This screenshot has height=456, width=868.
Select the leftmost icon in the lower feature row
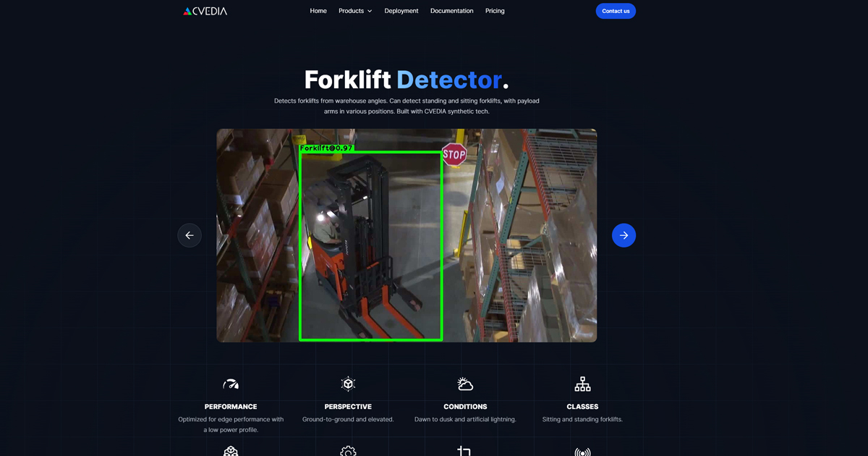pyautogui.click(x=230, y=450)
